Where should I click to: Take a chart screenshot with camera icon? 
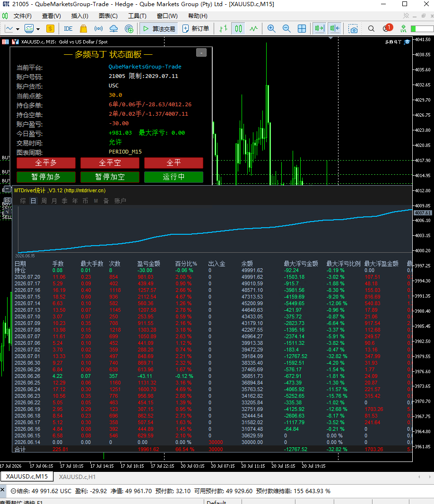(353, 29)
